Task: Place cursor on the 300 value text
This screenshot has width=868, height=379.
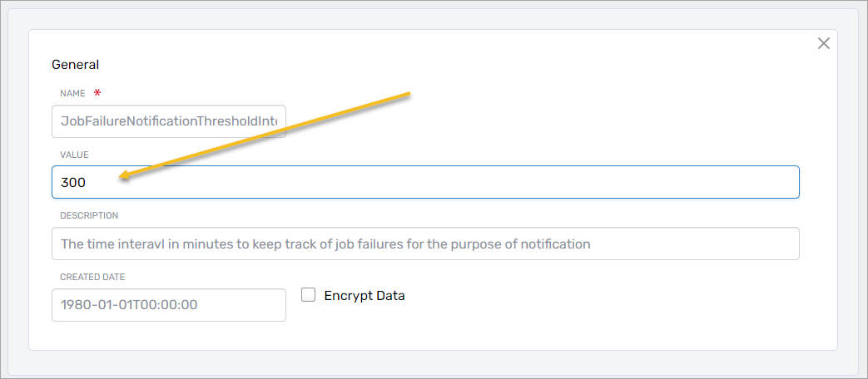Action: 73,182
